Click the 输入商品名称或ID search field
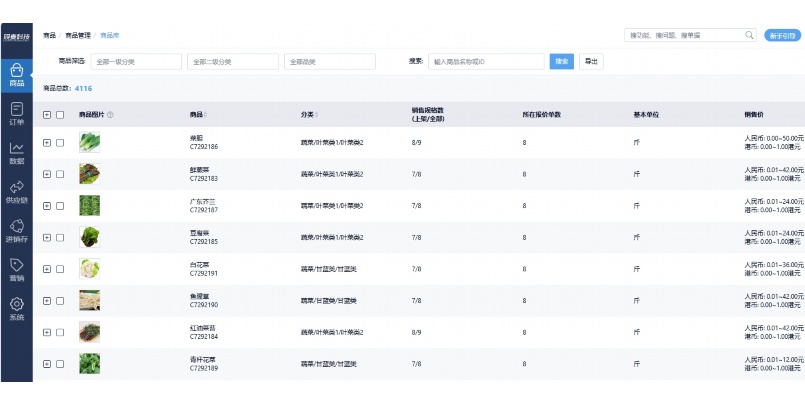Screen dimensions: 805x405 487,62
